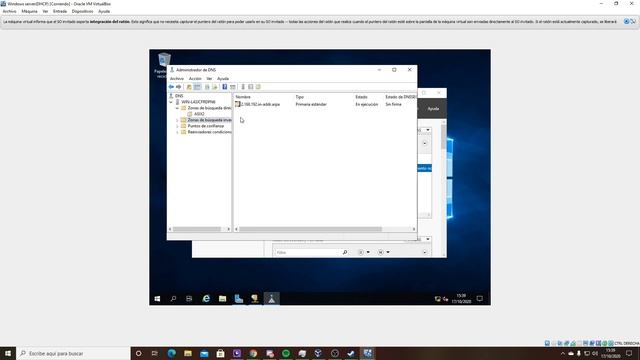
Task: Select the ASIX2 zone in the tree
Action: [x=199, y=114]
